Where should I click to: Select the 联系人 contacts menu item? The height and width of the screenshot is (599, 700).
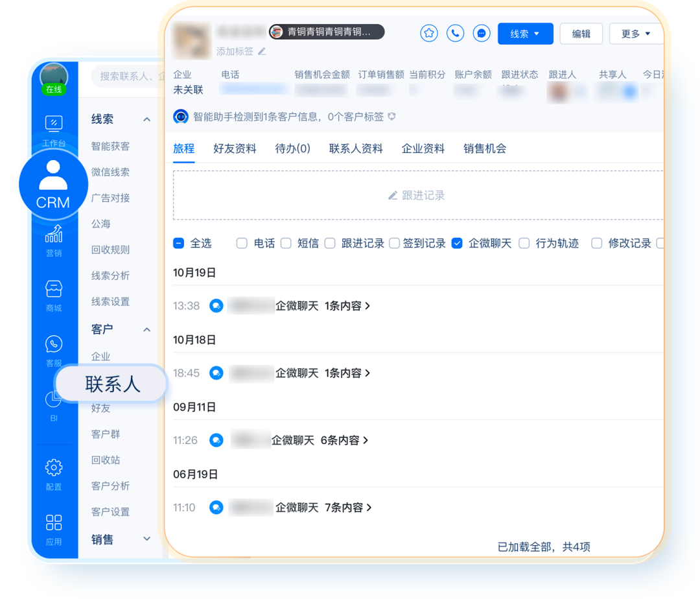point(111,384)
